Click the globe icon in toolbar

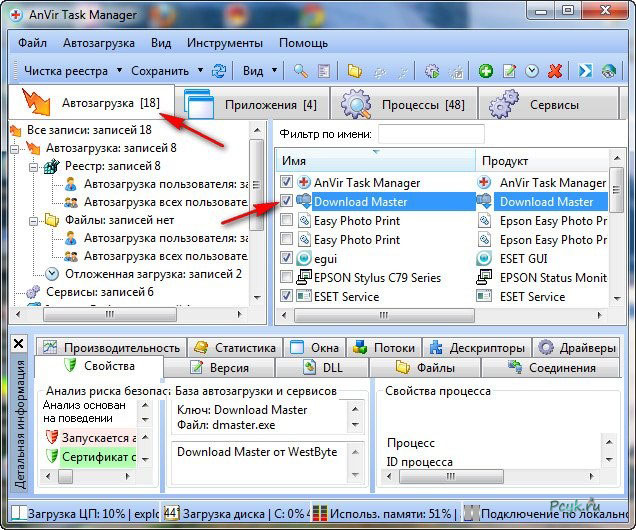[x=608, y=71]
